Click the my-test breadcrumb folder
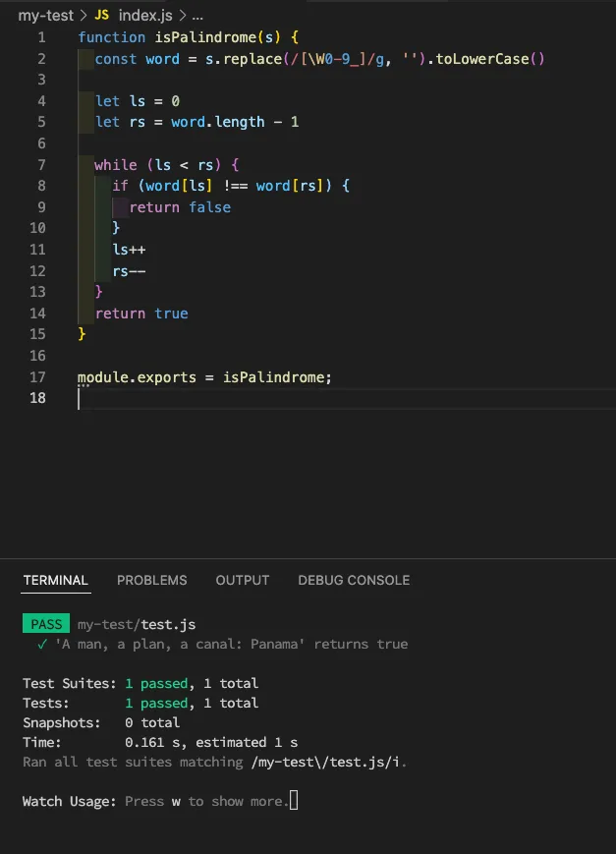The width and height of the screenshot is (616, 854). coord(46,16)
